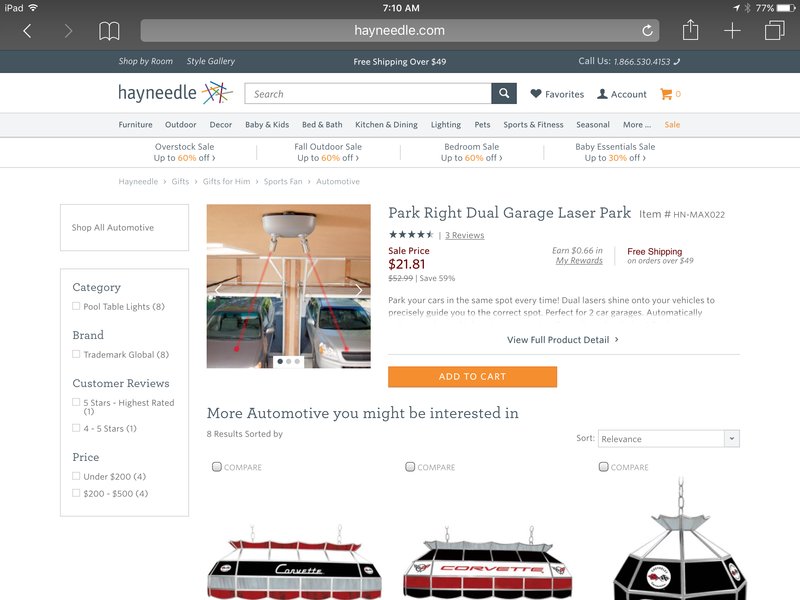This screenshot has height=600, width=800.
Task: Click the Add to Cart button
Action: coord(472,377)
